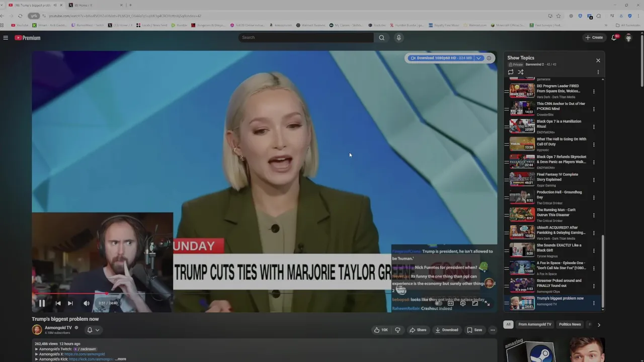Image resolution: width=644 pixels, height=362 pixels.
Task: Click the Share button
Action: 418,330
